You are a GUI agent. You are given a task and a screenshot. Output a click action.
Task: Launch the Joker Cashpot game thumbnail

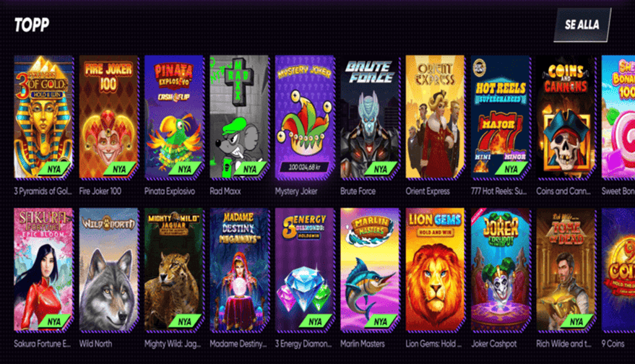(x=501, y=269)
